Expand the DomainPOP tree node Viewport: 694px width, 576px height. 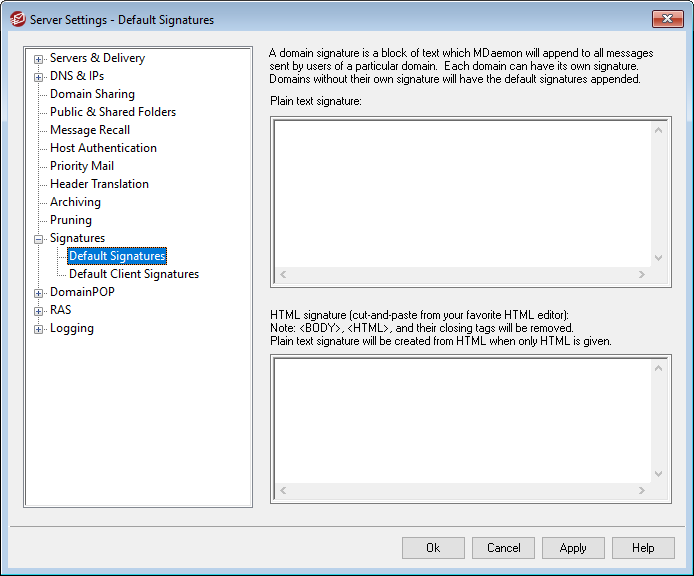pos(39,292)
